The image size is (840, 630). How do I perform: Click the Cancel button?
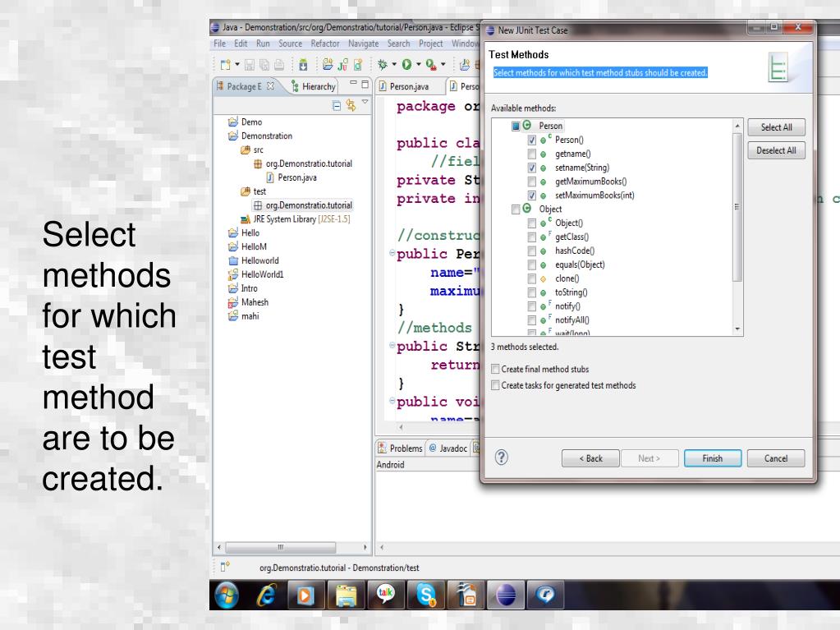pyautogui.click(x=776, y=458)
